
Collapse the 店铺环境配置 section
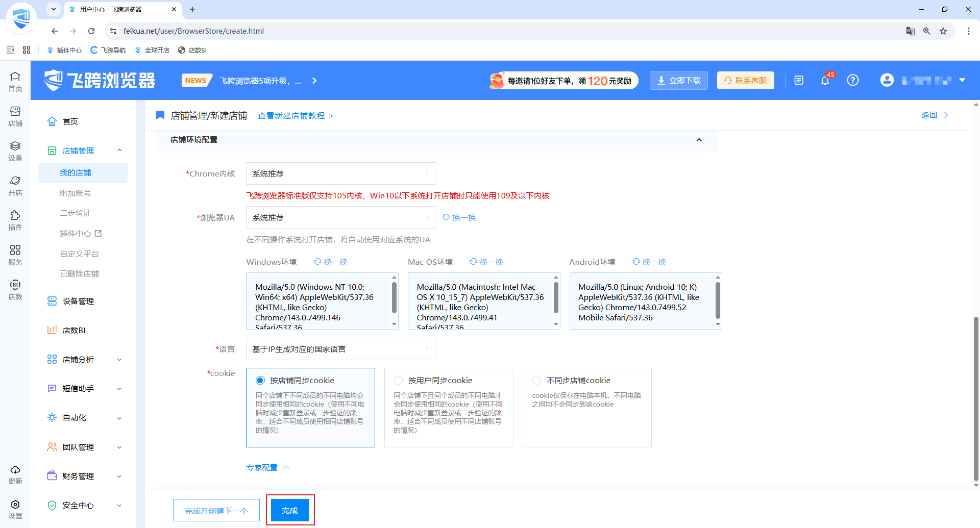tap(699, 140)
